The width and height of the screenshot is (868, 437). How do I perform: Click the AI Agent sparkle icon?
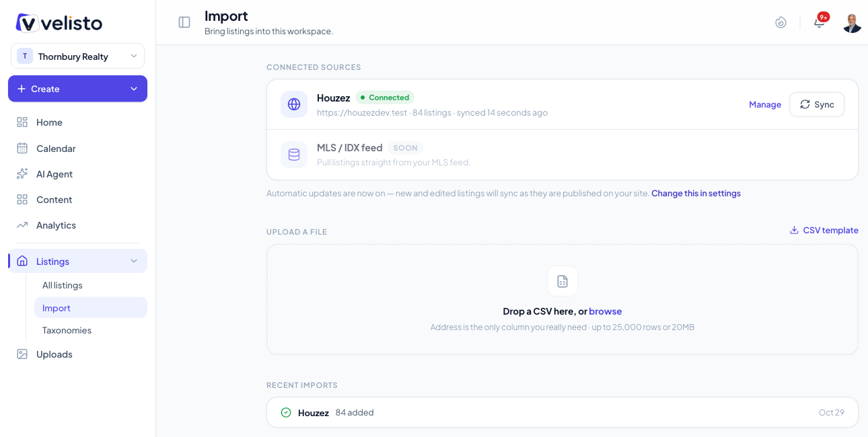coord(22,173)
